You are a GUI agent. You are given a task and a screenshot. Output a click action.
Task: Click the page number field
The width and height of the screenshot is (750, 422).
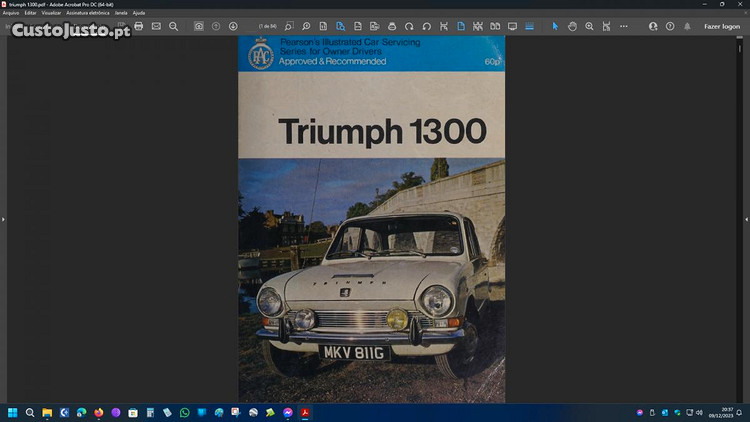[266, 26]
